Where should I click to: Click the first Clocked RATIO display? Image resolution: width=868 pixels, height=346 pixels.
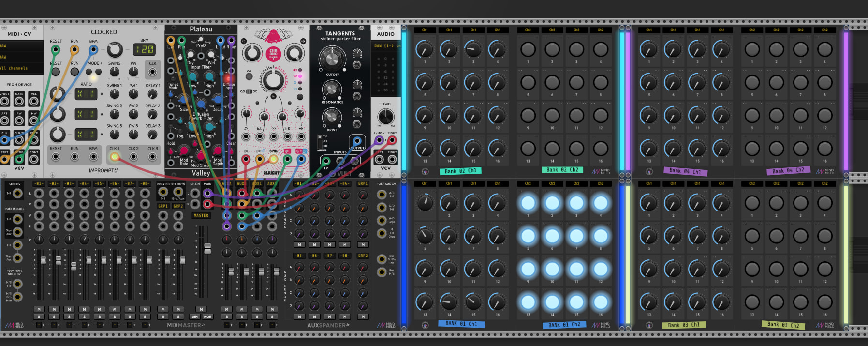click(86, 94)
